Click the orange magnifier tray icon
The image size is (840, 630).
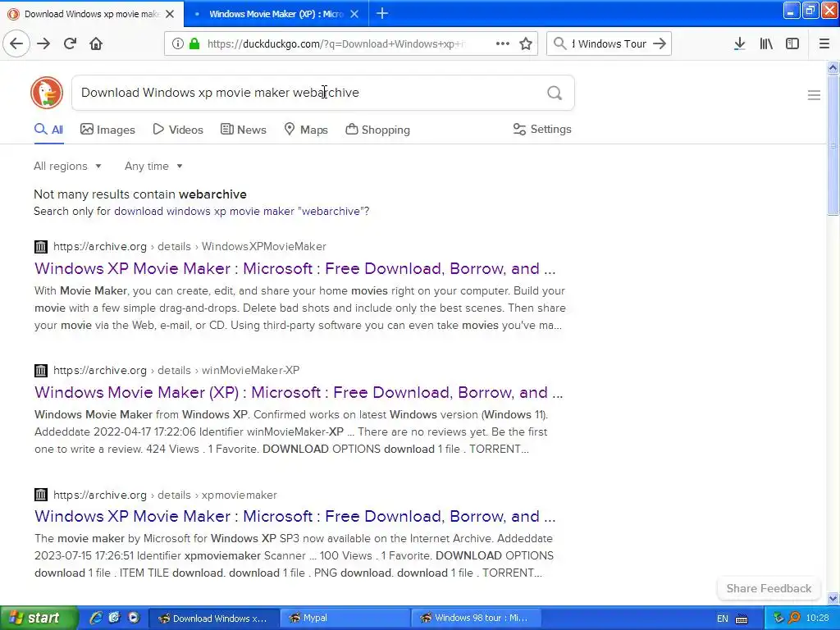click(794, 618)
